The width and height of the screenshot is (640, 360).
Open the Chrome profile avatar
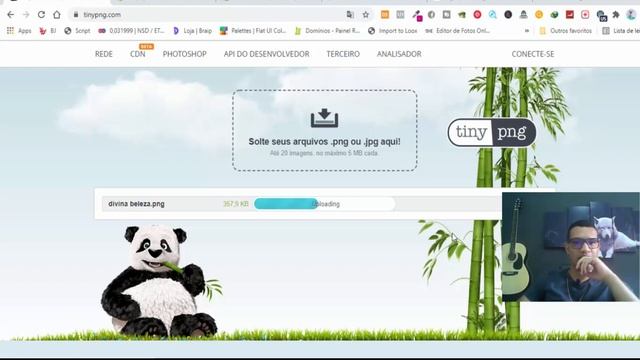[631, 15]
